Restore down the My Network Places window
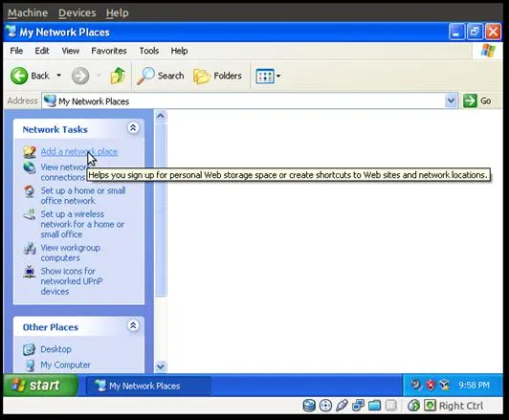 click(x=475, y=33)
